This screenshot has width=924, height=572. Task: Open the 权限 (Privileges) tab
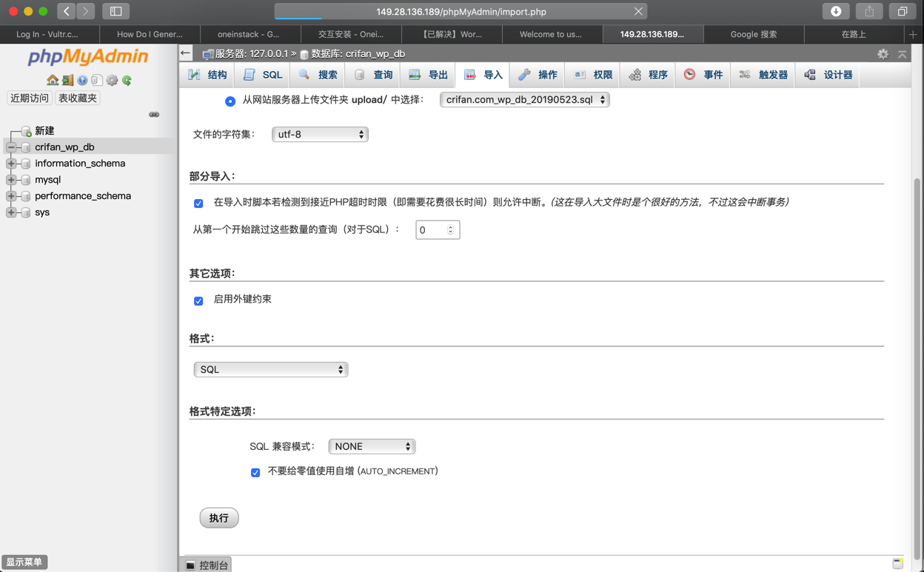[594, 75]
